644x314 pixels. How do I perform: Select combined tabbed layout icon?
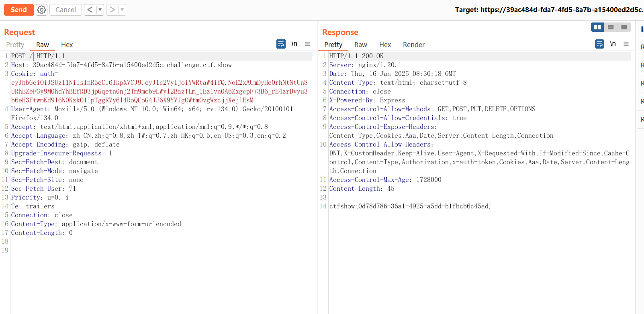[624, 27]
